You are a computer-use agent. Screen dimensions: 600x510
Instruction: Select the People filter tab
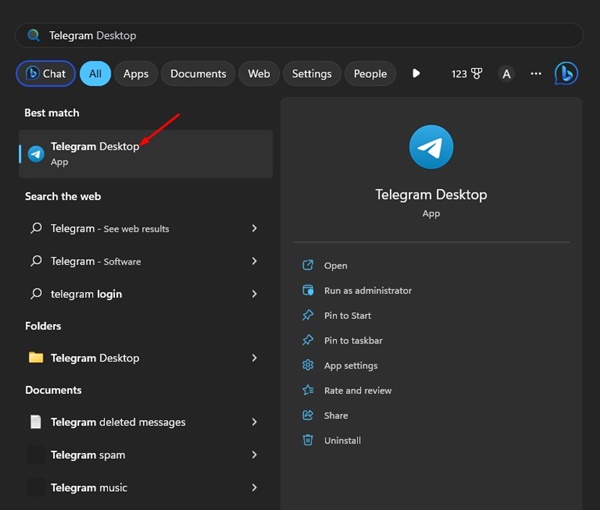[x=370, y=73]
